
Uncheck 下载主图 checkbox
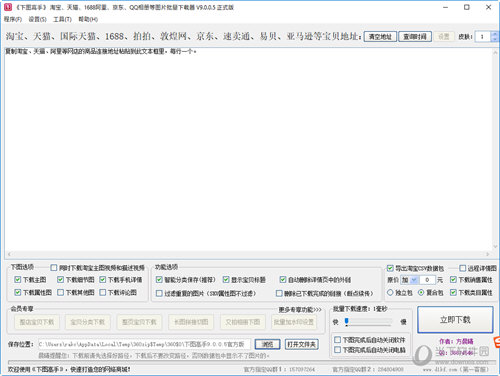tap(18, 279)
